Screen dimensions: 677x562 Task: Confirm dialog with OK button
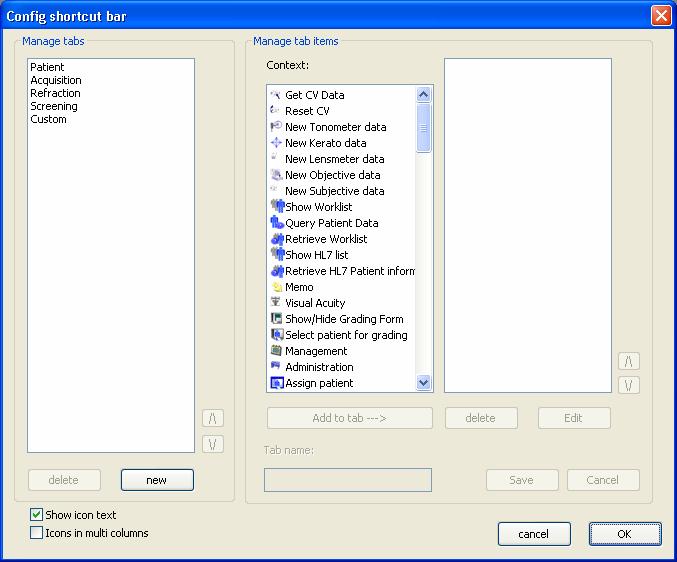(x=625, y=534)
